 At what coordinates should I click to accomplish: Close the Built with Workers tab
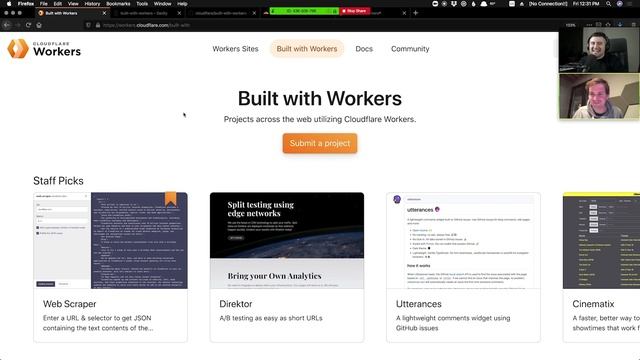(x=104, y=13)
